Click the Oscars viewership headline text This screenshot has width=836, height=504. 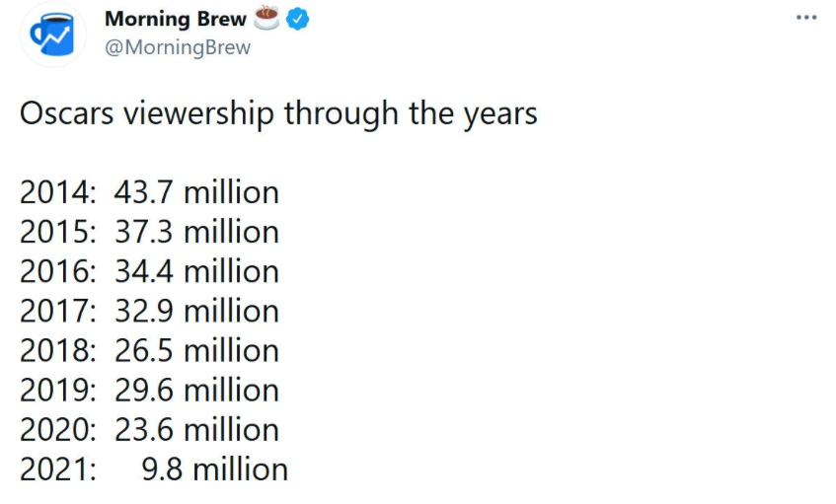point(278,113)
